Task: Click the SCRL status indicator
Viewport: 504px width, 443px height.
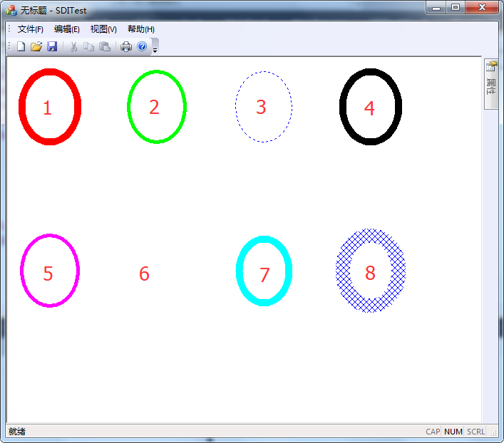Action: click(475, 432)
